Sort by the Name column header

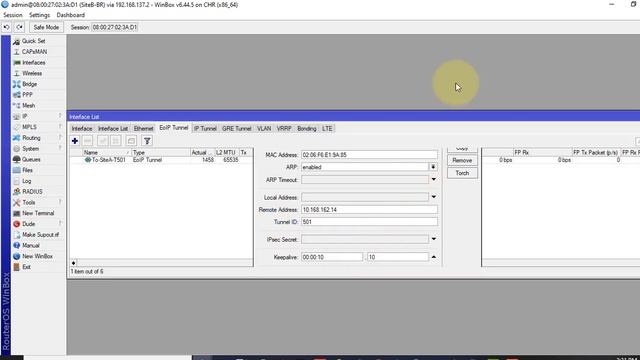coord(106,152)
